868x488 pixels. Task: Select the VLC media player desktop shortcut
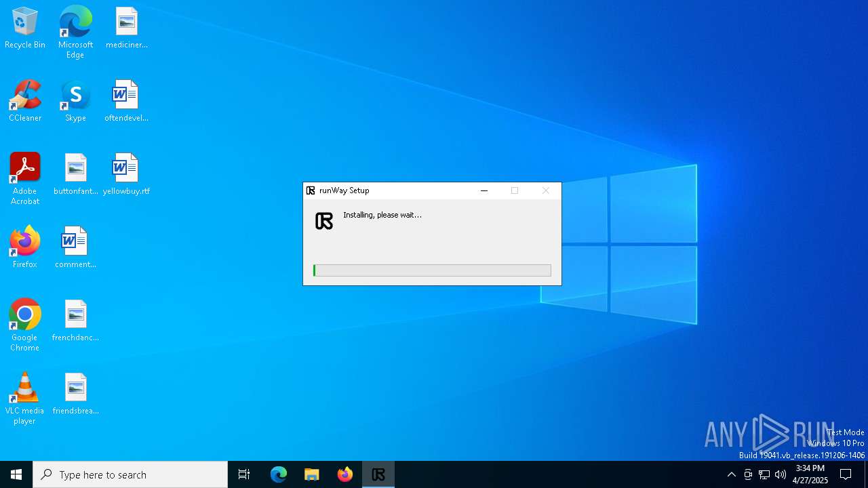tap(25, 399)
